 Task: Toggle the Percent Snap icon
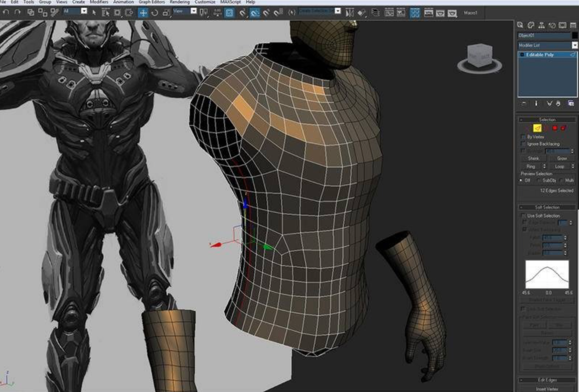tap(267, 13)
